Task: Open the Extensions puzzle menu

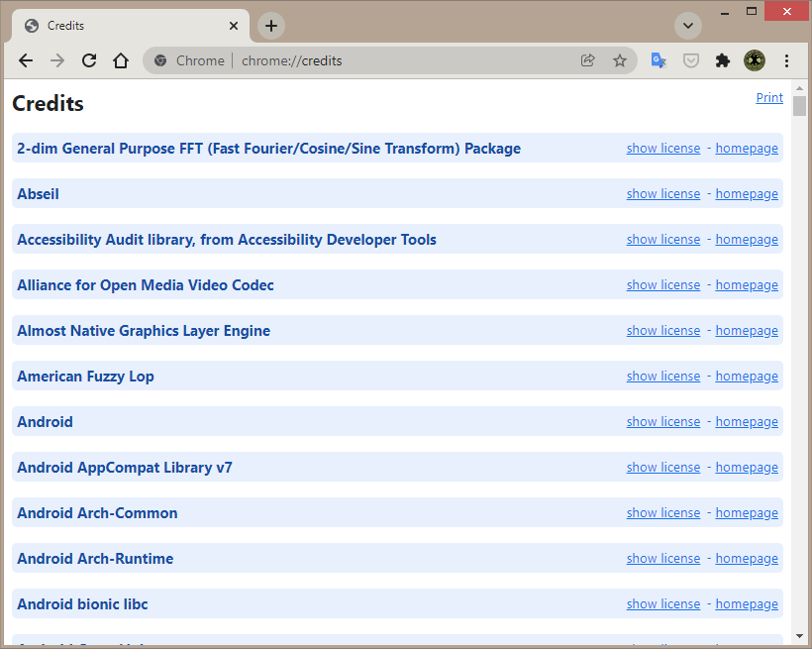Action: point(723,60)
